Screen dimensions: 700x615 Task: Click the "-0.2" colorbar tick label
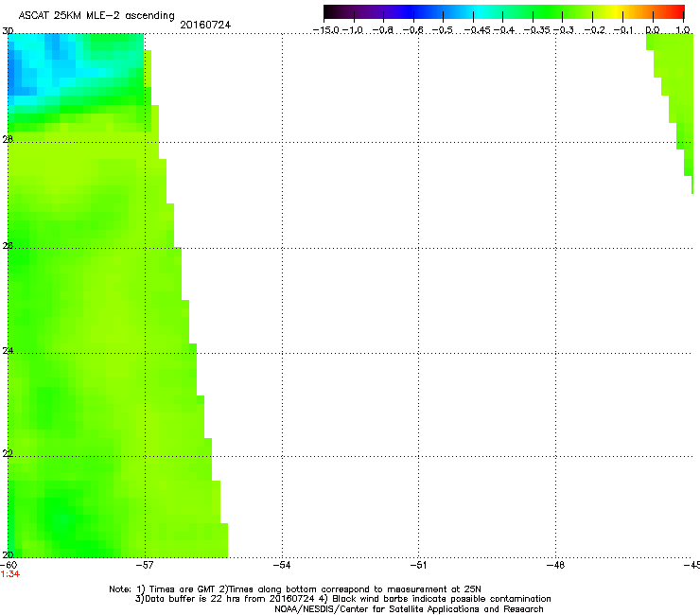pyautogui.click(x=595, y=30)
